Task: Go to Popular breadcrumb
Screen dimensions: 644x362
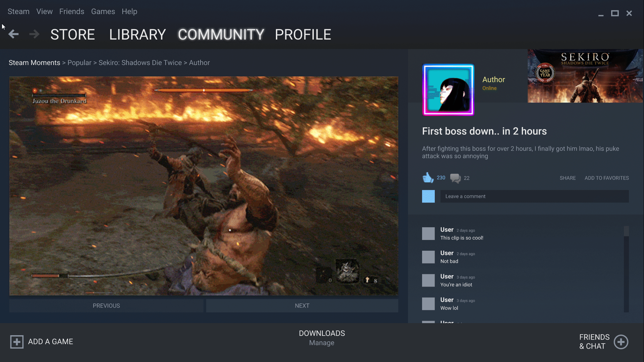Action: (79, 63)
